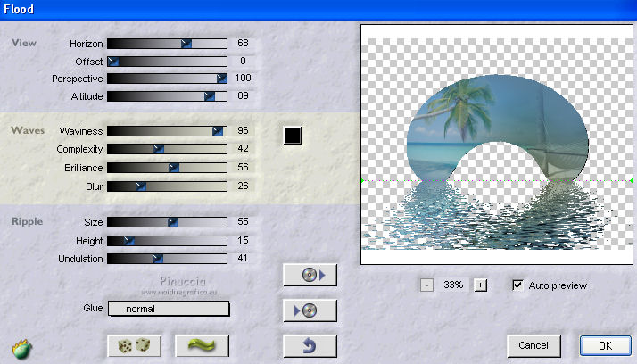Click the save-preset disc button with right arrow
Image resolution: width=637 pixels, height=364 pixels.
tap(310, 275)
